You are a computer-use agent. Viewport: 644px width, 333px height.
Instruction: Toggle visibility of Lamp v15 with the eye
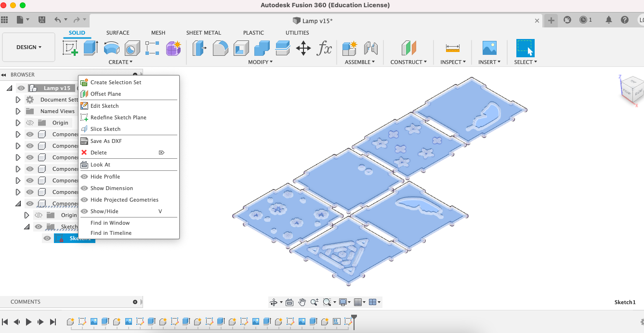pos(20,88)
